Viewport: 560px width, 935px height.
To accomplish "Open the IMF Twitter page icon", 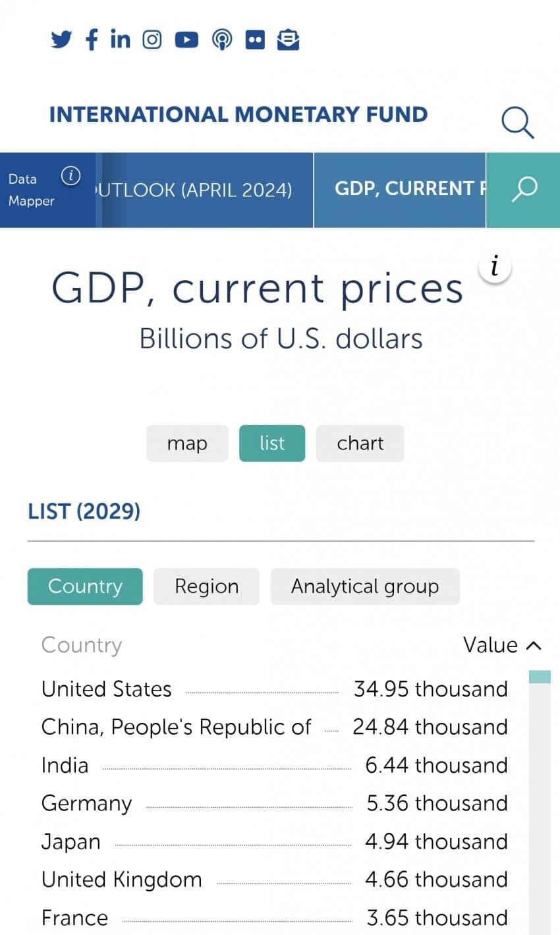I will coord(61,40).
